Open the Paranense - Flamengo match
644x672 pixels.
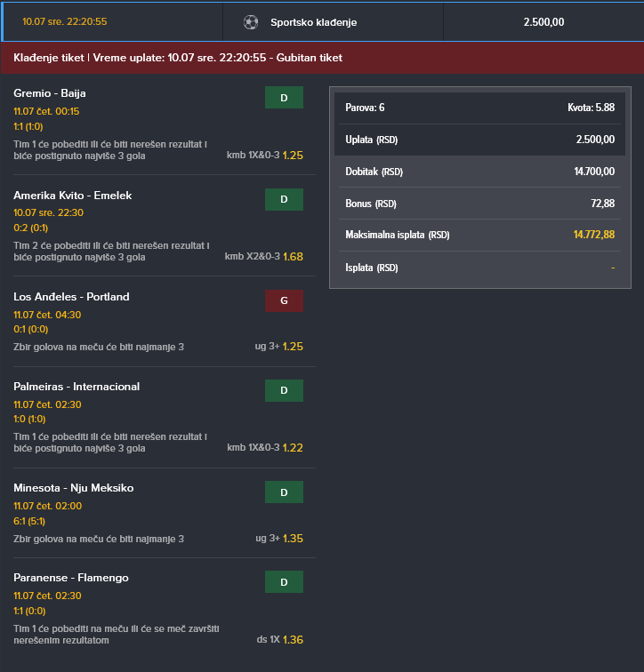click(71, 578)
